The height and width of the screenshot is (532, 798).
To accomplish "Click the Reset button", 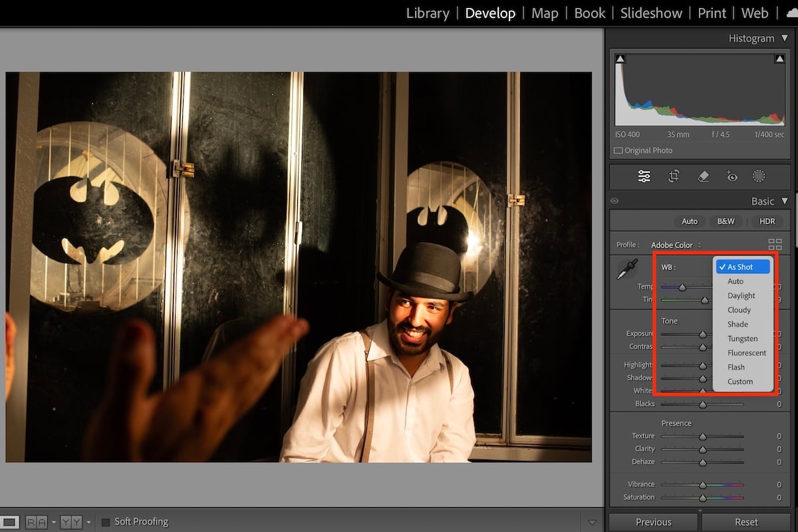I will [745, 521].
